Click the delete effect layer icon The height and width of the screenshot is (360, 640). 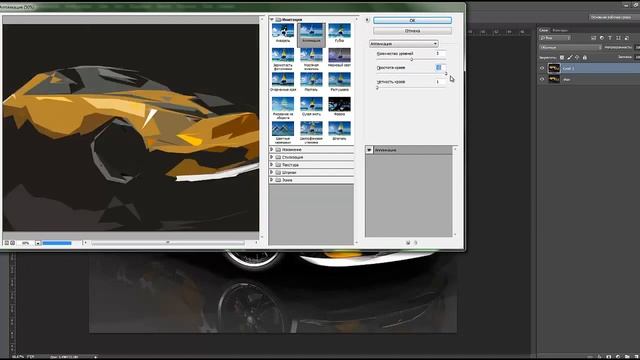click(416, 242)
